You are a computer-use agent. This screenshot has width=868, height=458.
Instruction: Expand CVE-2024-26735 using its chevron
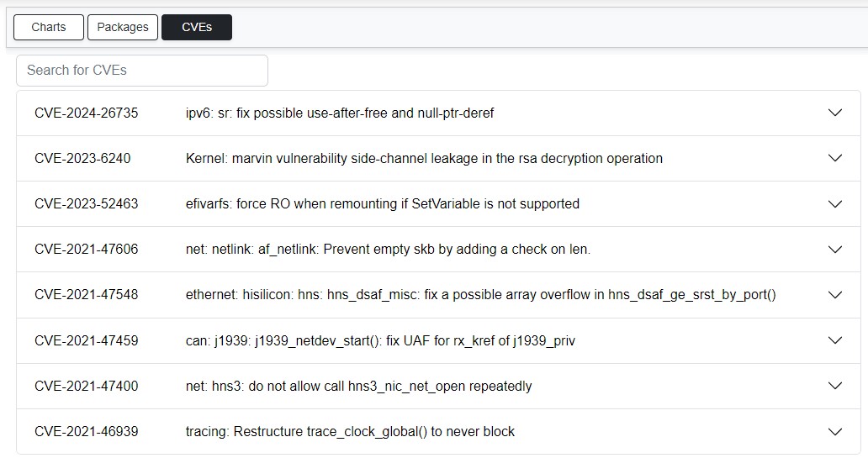[834, 113]
